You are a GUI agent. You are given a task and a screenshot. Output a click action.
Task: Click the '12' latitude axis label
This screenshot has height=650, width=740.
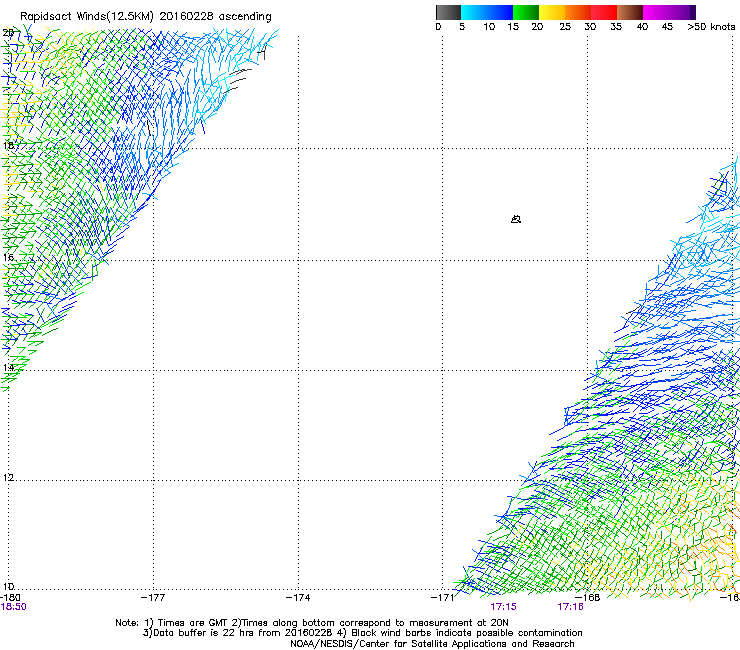click(8, 477)
